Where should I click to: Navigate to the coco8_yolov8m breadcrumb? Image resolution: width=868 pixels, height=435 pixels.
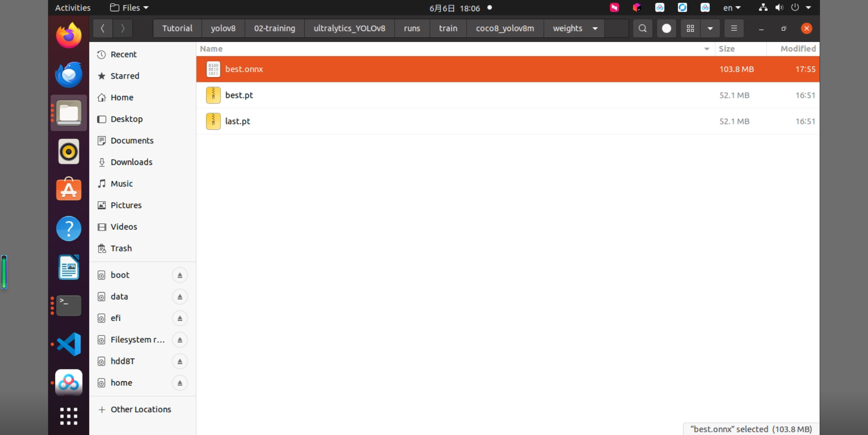pos(505,28)
